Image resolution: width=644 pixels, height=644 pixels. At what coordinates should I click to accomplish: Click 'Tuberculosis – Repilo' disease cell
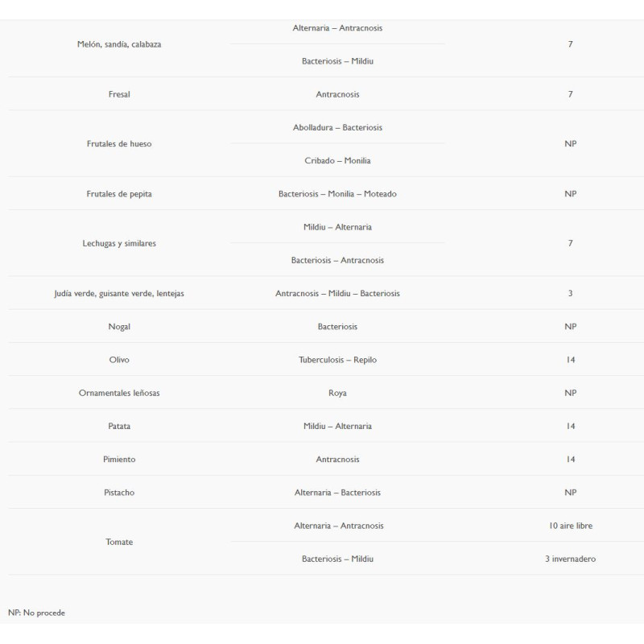coord(337,360)
